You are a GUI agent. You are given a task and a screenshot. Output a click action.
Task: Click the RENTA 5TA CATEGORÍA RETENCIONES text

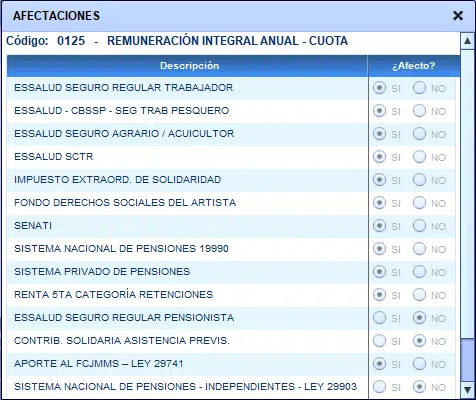pyautogui.click(x=113, y=295)
